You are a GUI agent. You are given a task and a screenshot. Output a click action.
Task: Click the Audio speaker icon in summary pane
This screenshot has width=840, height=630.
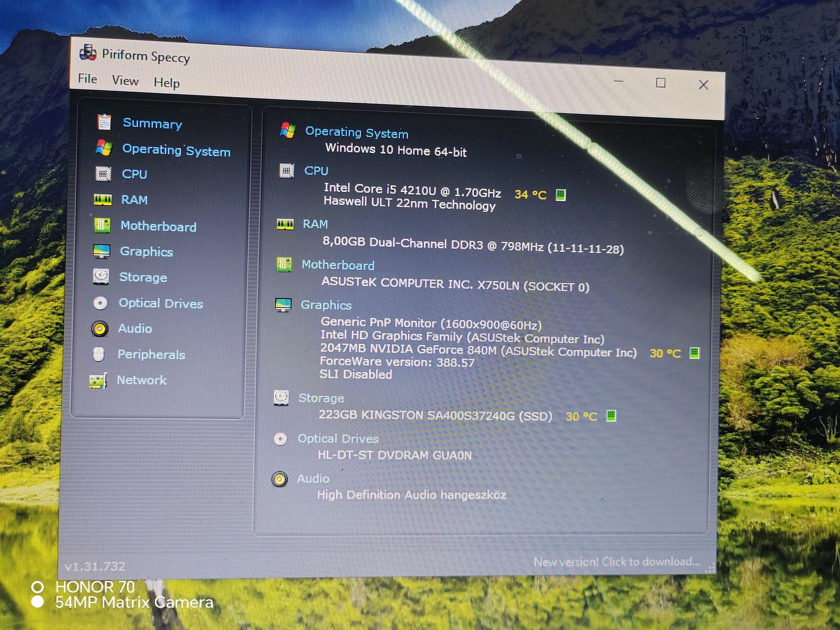tap(280, 479)
